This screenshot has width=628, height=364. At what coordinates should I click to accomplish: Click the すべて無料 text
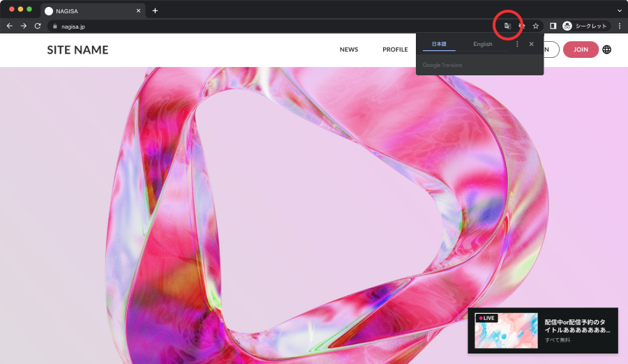click(558, 340)
